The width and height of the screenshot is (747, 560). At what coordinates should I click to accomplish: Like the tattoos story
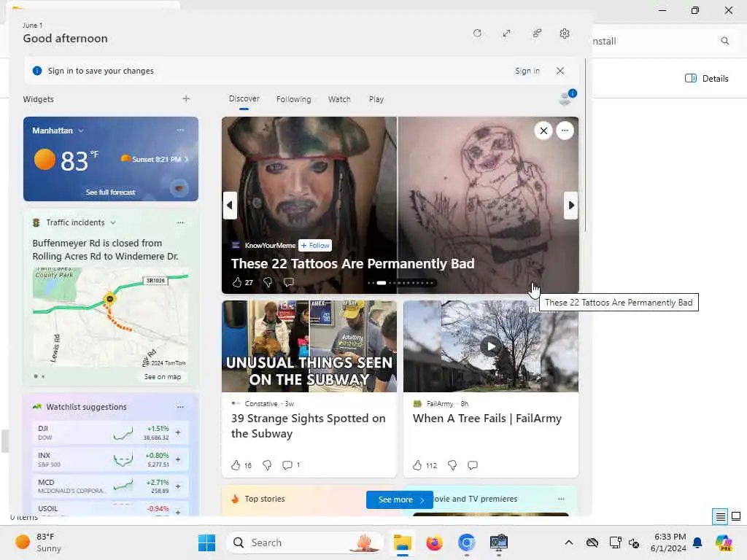(x=237, y=282)
